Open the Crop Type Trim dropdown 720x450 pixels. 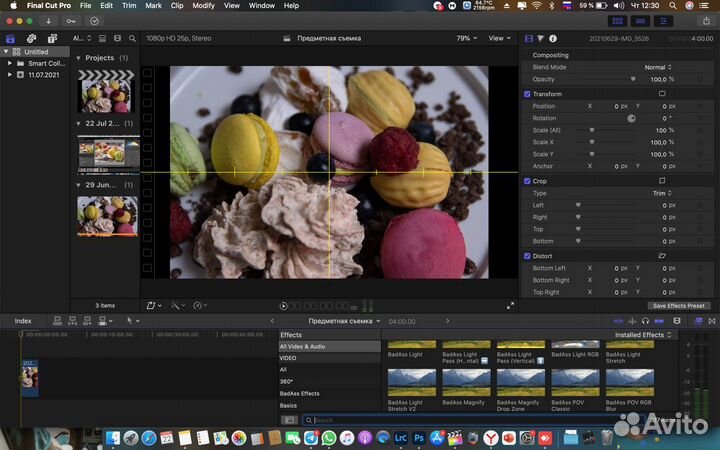(662, 193)
